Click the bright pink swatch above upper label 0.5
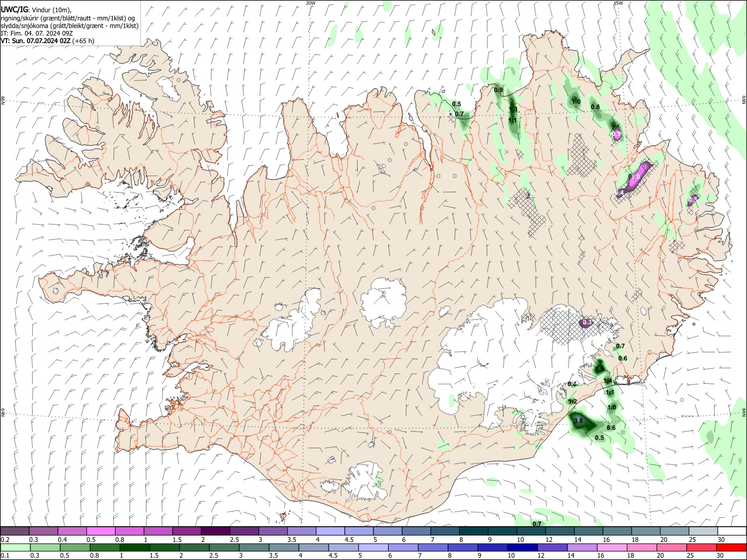The height and width of the screenshot is (560, 747). [x=100, y=531]
